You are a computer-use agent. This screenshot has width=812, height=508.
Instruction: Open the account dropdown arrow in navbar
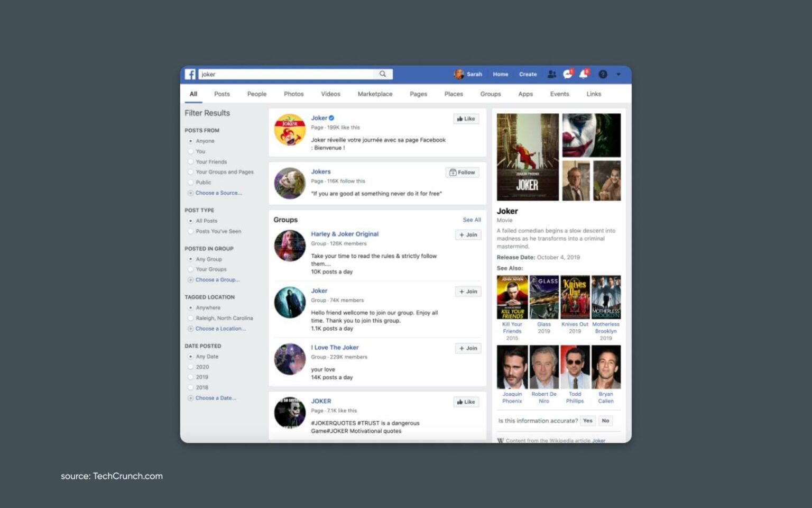click(619, 75)
